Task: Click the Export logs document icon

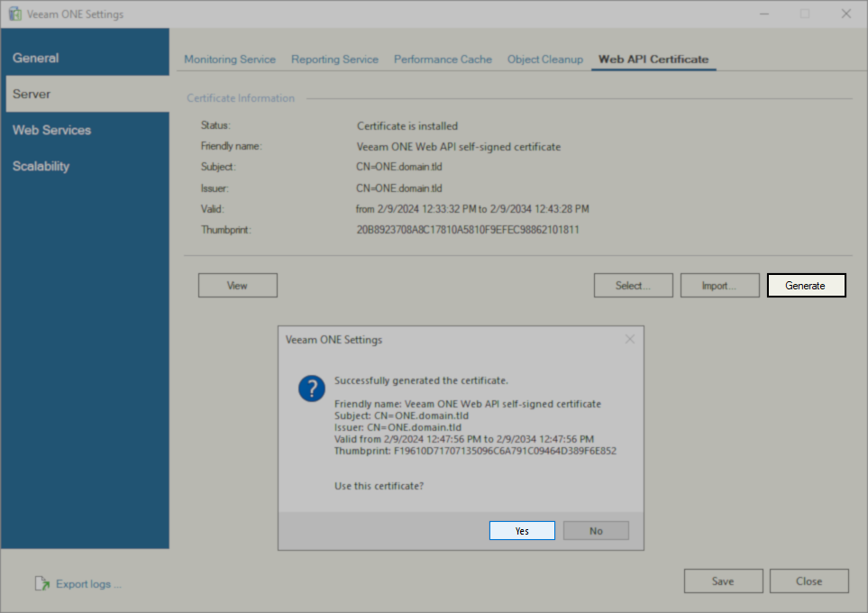Action: click(42, 583)
